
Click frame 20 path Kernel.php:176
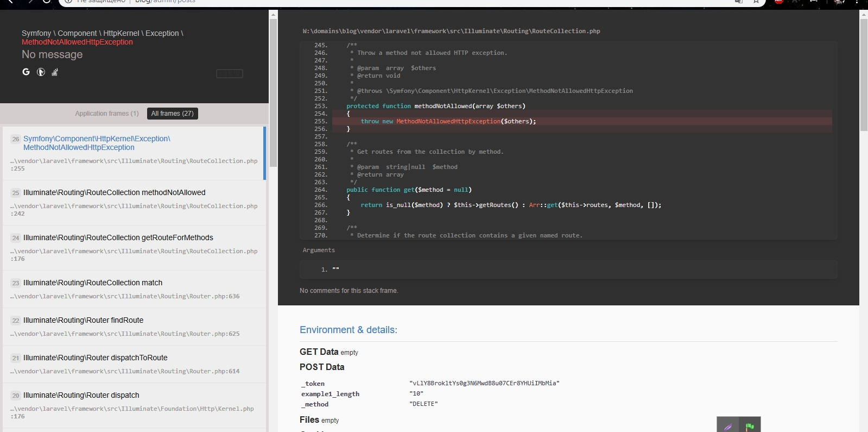(132, 412)
